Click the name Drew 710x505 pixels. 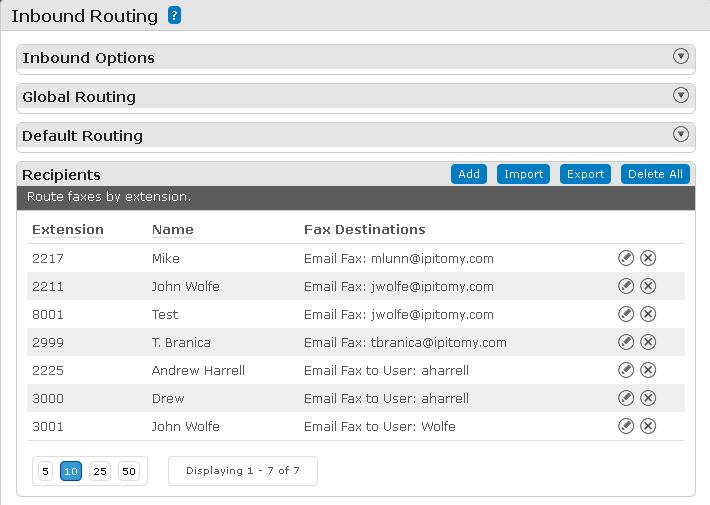[x=168, y=399]
